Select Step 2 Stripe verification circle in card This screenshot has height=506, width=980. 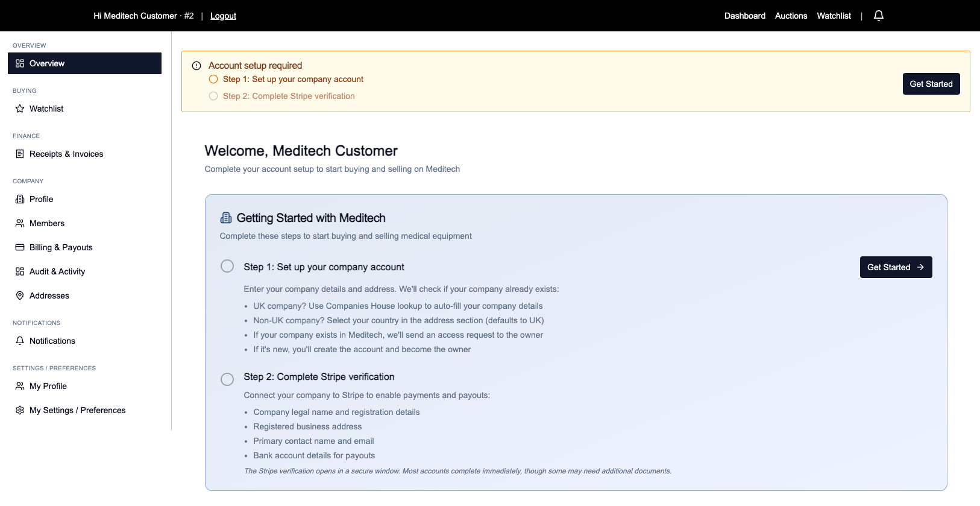pos(227,379)
